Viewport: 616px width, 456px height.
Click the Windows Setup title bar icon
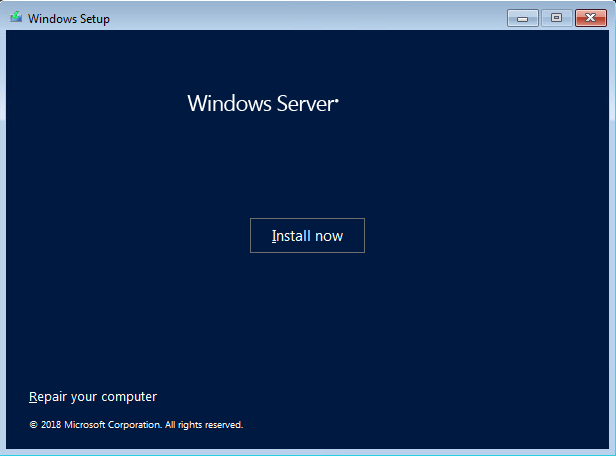(16, 18)
